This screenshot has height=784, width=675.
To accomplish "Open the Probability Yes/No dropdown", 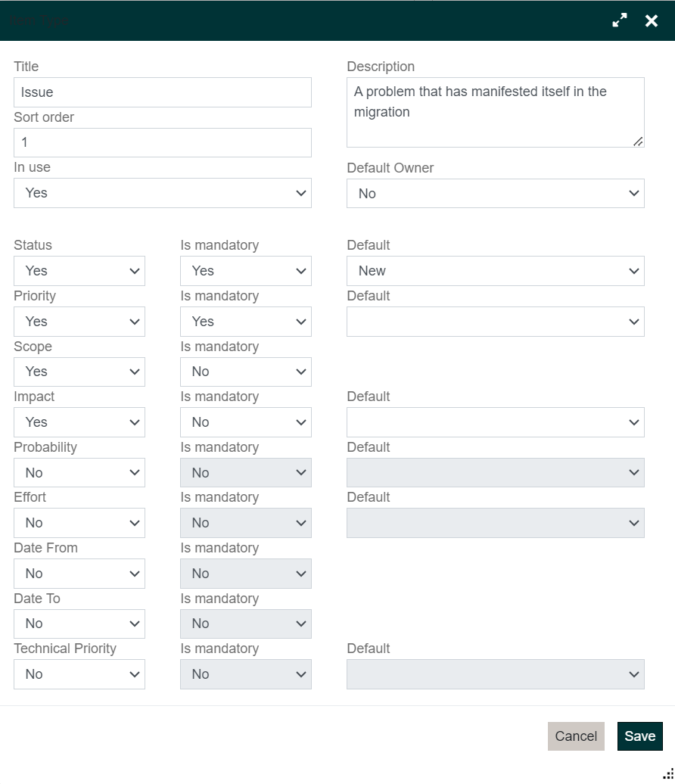I will tap(79, 473).
